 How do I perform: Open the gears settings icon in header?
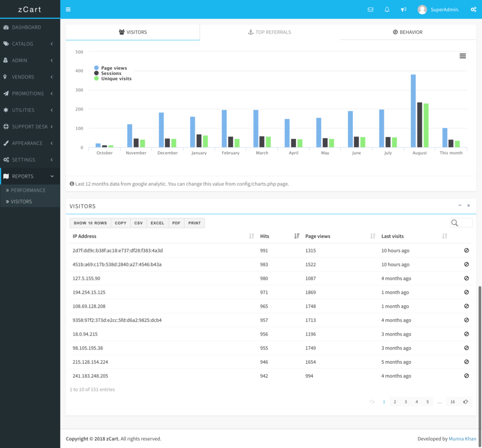[x=474, y=9]
